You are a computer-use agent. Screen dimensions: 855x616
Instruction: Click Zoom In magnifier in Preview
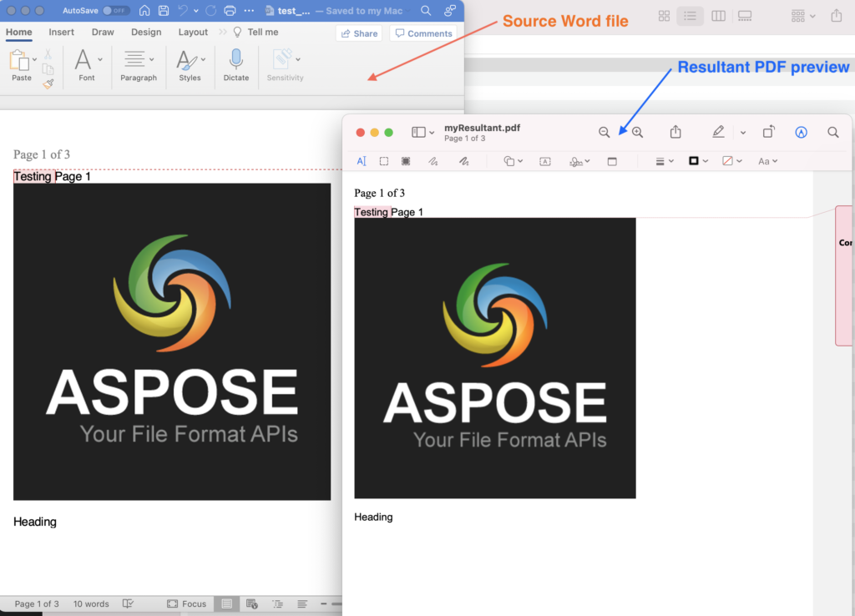[637, 133]
